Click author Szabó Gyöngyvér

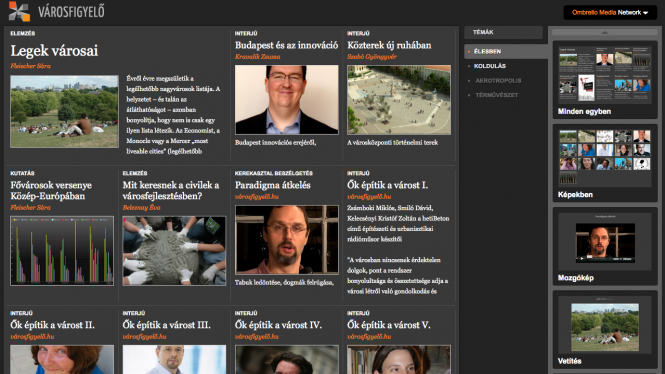[372, 57]
